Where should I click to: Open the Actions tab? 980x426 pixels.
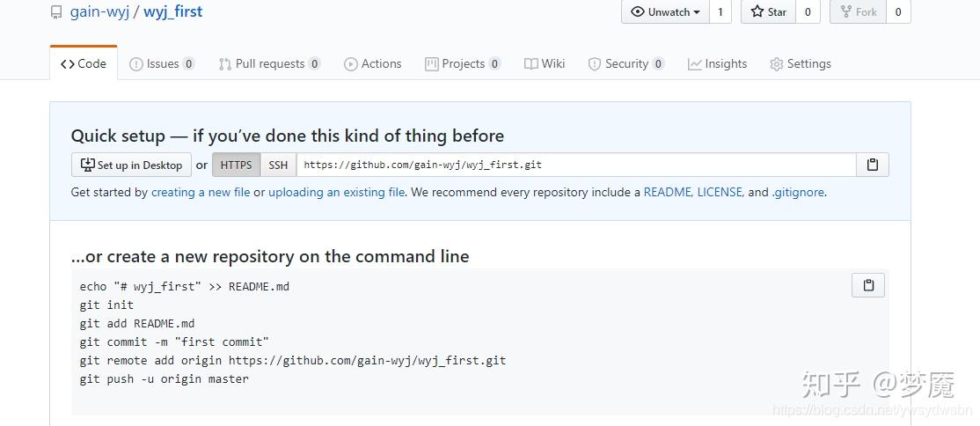[373, 63]
